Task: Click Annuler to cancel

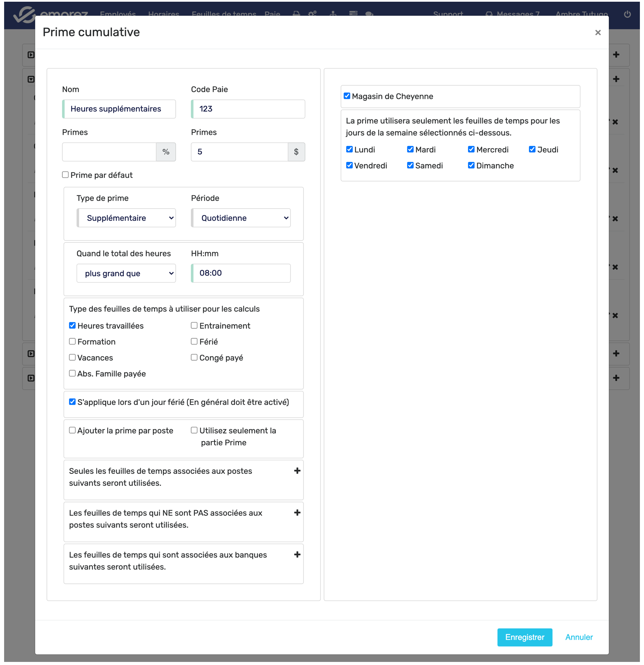Action: (x=579, y=637)
